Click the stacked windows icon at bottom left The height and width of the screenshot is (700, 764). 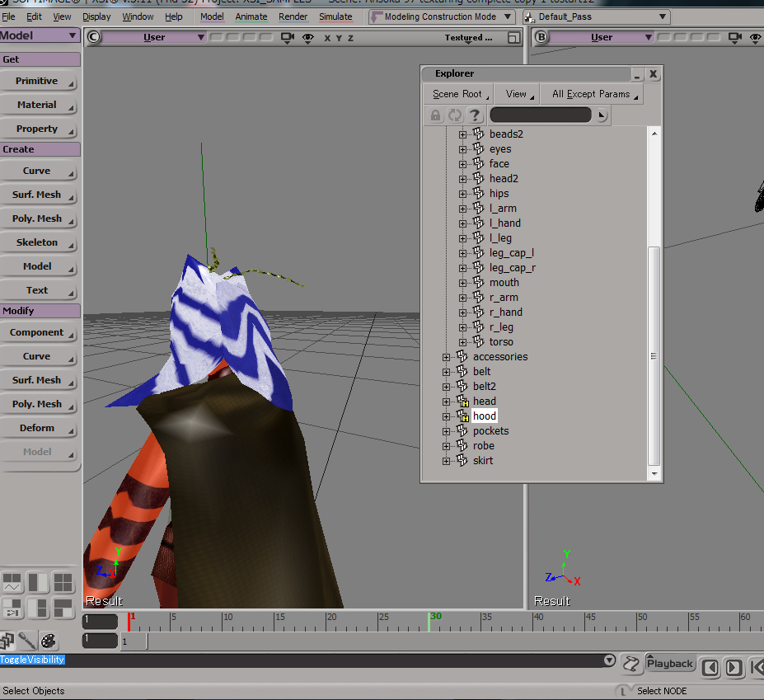[x=7, y=641]
